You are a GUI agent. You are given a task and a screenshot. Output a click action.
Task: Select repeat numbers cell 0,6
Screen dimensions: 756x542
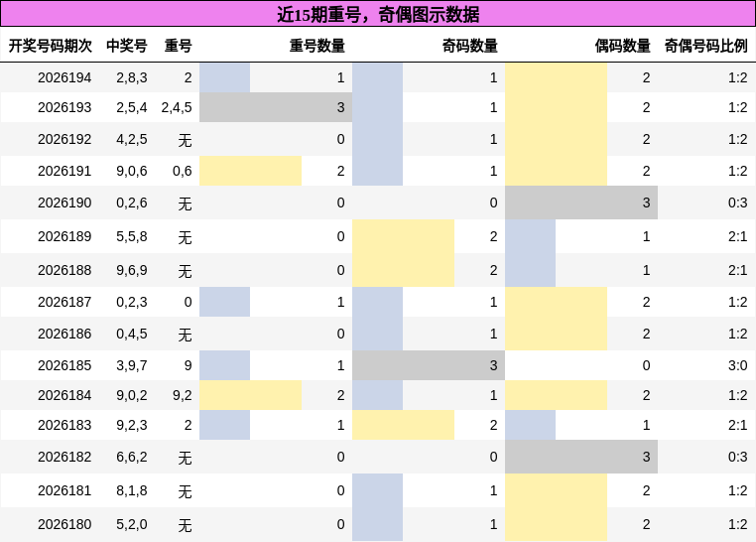click(x=183, y=171)
